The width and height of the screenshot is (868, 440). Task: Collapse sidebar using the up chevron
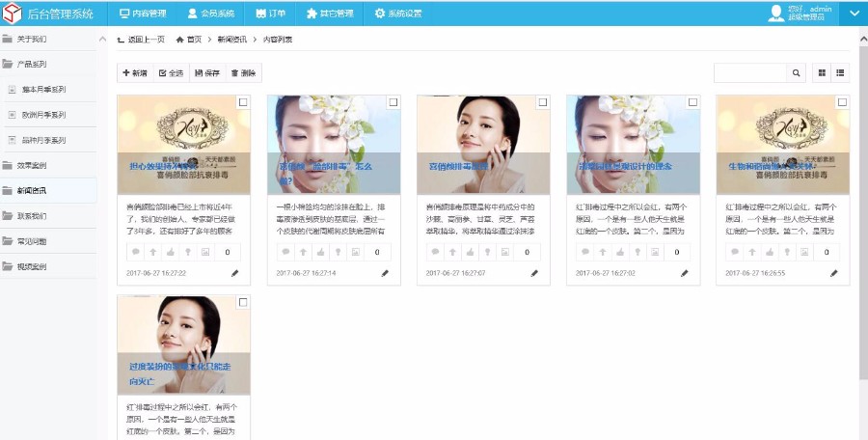pyautogui.click(x=102, y=40)
